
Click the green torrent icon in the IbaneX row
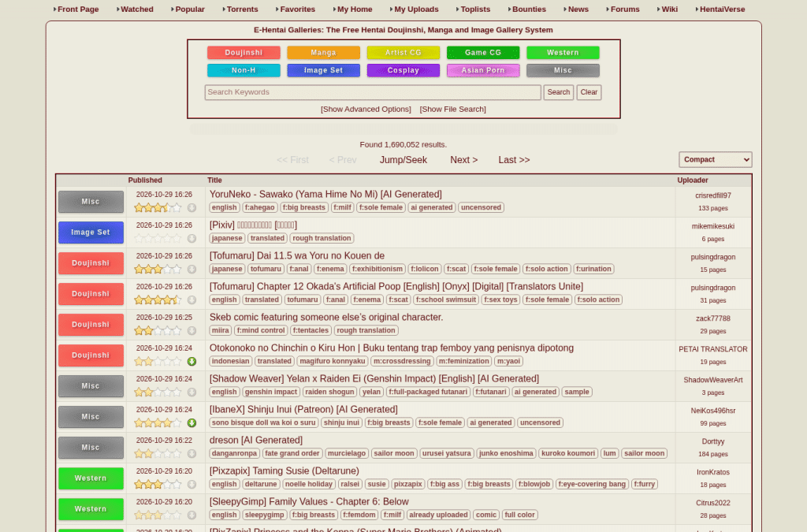pos(192,423)
